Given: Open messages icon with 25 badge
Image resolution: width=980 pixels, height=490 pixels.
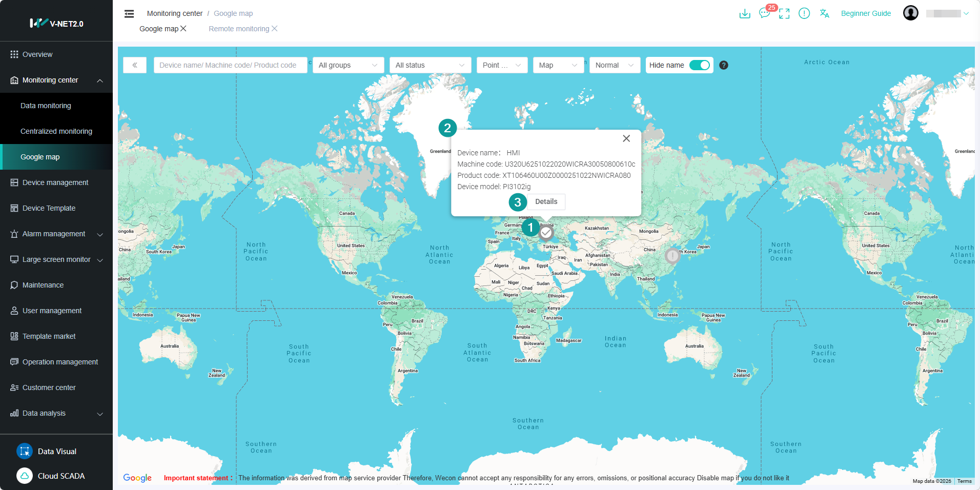Looking at the screenshot, I should [x=765, y=13].
